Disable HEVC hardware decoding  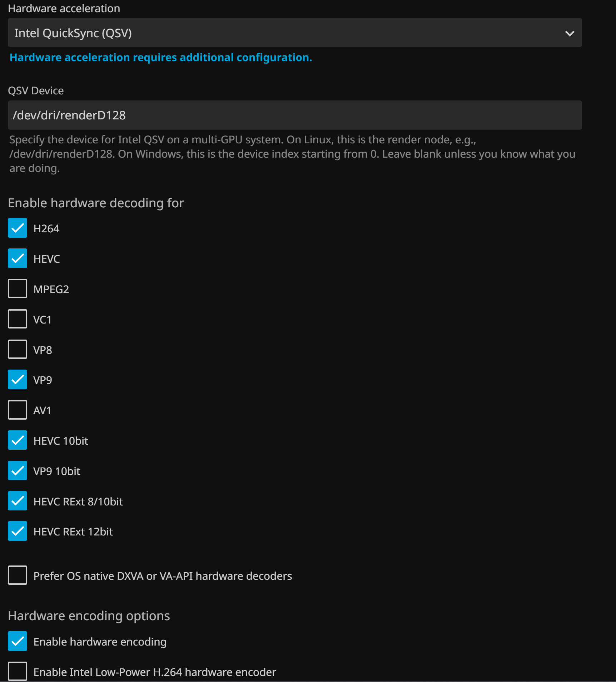click(x=18, y=258)
